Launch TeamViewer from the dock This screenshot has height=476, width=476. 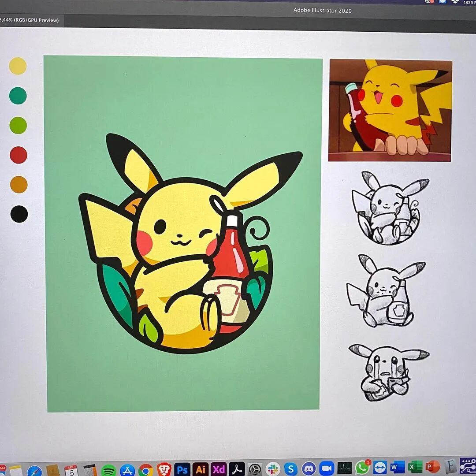[380, 468]
